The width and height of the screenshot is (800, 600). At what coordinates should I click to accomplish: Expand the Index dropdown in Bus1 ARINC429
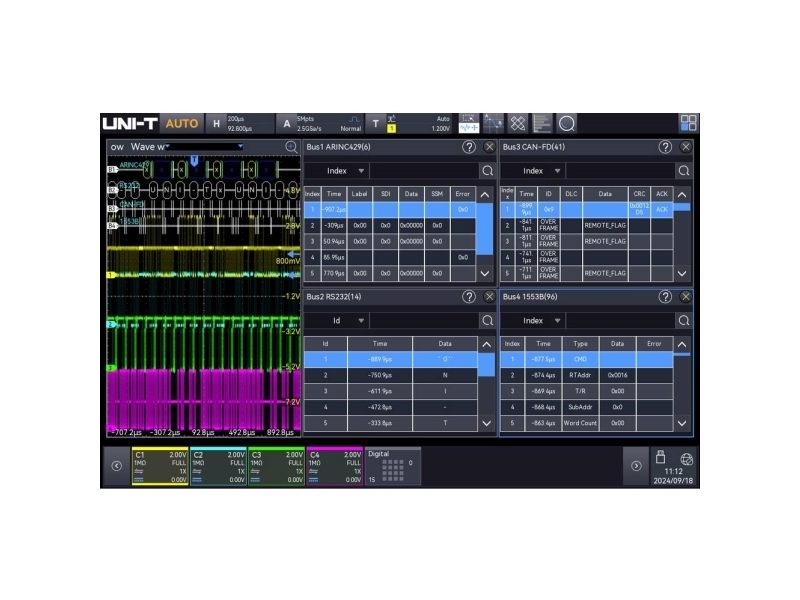pos(343,171)
